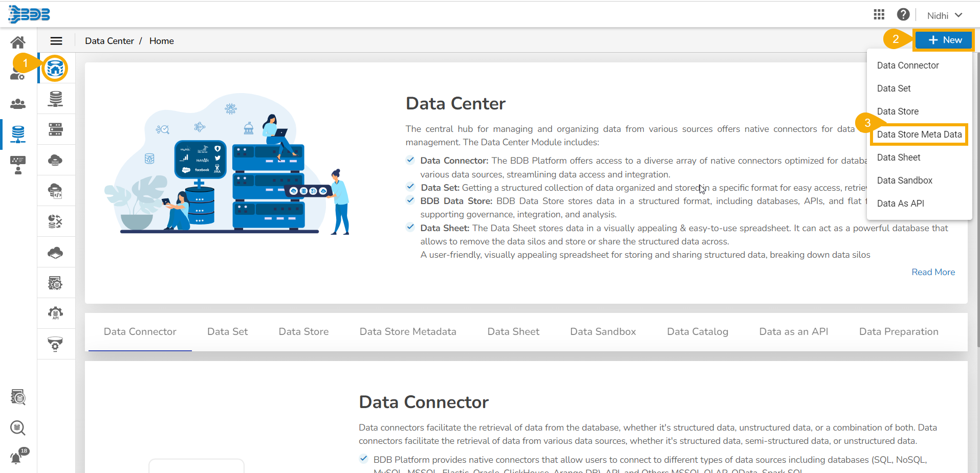This screenshot has width=980, height=473.
Task: Click the Data Connector section heading below the tabs
Action: click(424, 402)
